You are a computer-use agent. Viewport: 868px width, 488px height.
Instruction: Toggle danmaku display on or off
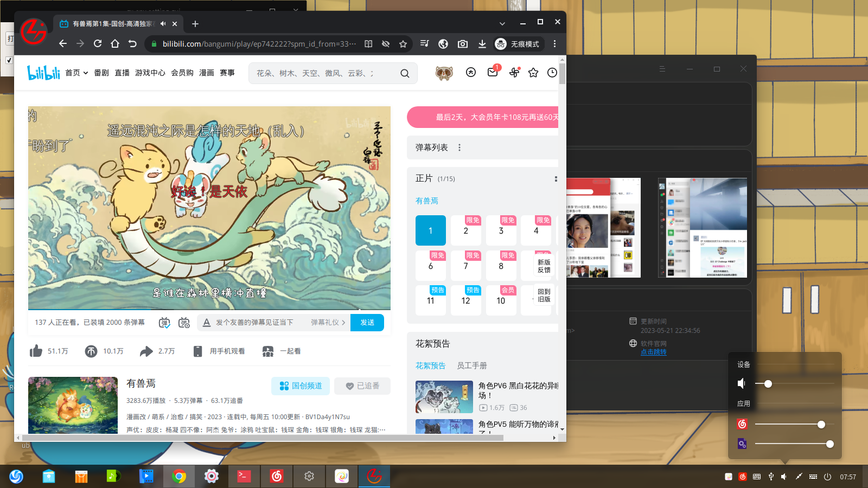pos(164,323)
